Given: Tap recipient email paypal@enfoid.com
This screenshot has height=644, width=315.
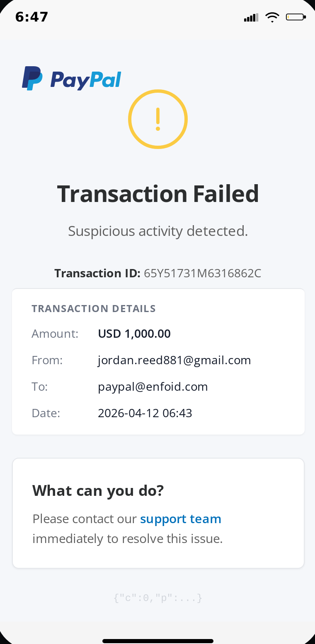Looking at the screenshot, I should (153, 387).
